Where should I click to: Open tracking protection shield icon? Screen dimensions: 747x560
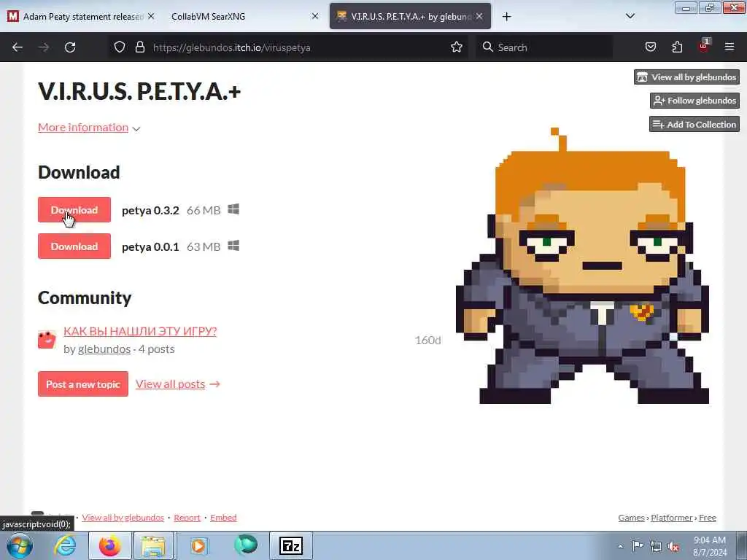(120, 47)
